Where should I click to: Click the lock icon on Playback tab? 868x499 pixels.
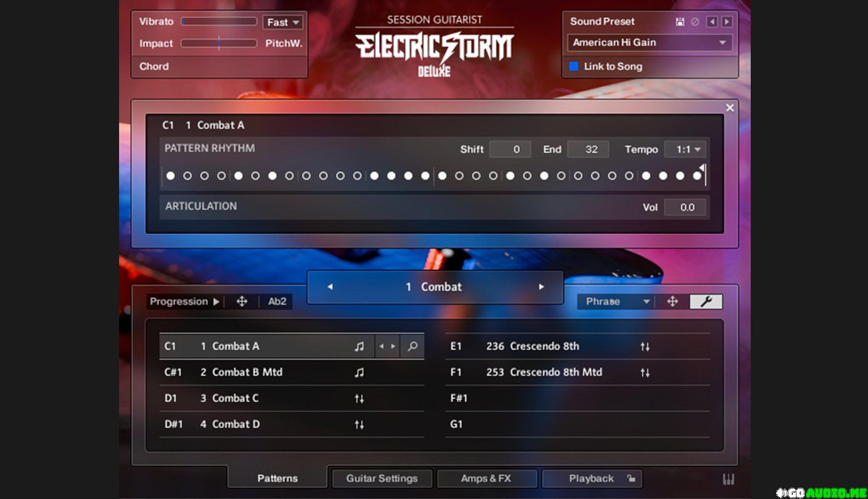click(631, 479)
